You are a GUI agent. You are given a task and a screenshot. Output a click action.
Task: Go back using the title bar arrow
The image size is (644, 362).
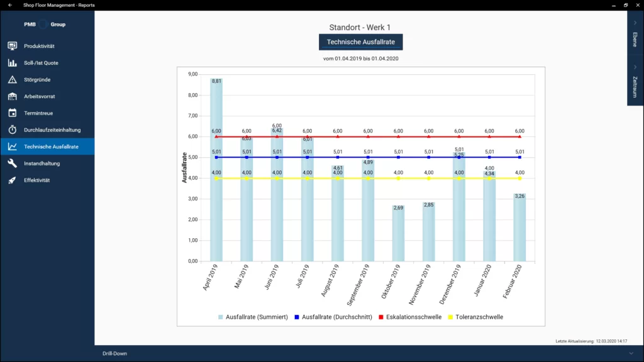tap(10, 5)
